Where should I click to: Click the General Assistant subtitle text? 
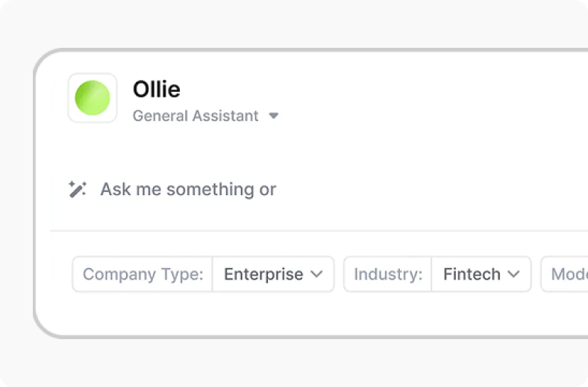(196, 116)
